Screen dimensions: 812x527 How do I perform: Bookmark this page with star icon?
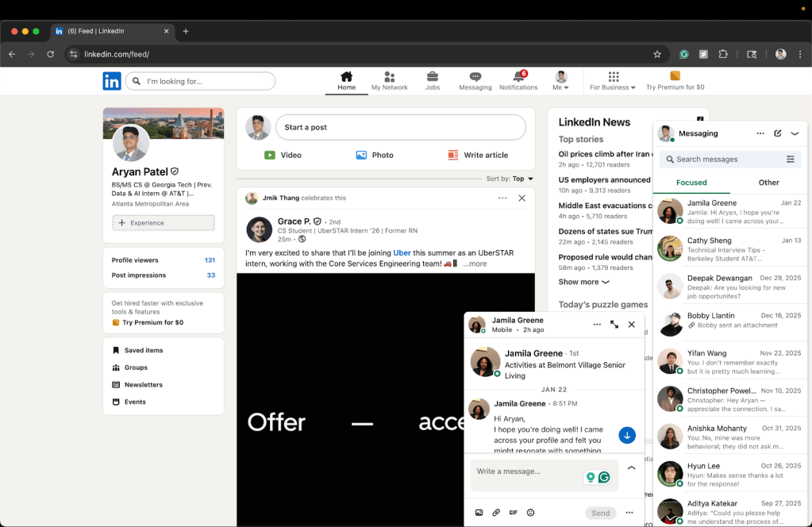(657, 54)
